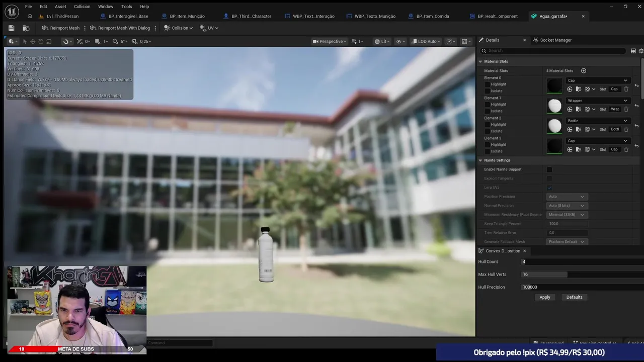Reset Element 1 Wrapper to default value

636,106
